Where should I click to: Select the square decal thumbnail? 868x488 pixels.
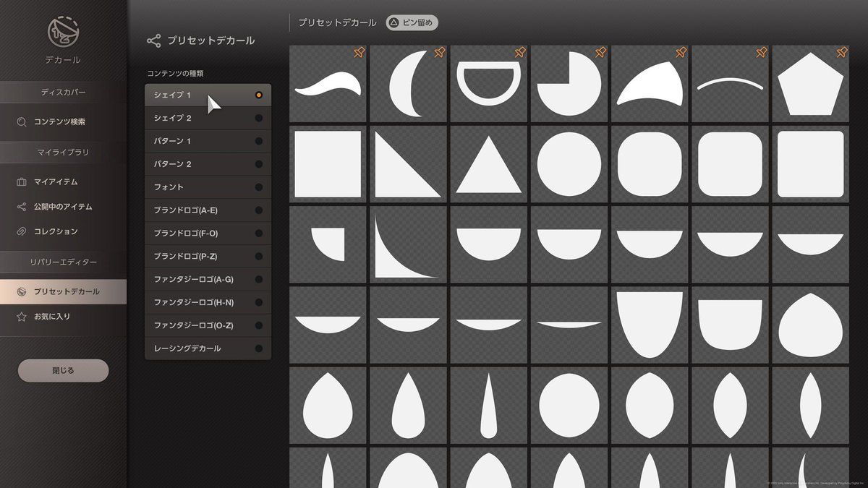tap(328, 164)
